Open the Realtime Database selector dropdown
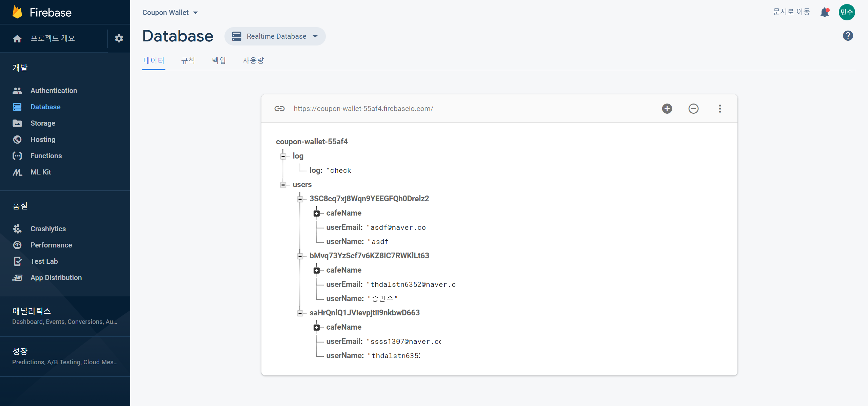Image resolution: width=868 pixels, height=406 pixels. point(275,36)
